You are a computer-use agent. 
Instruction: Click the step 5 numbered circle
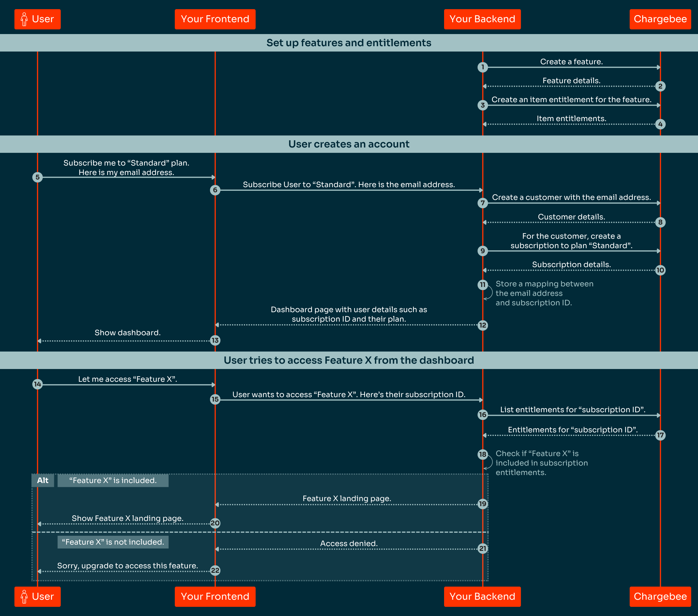coord(38,177)
